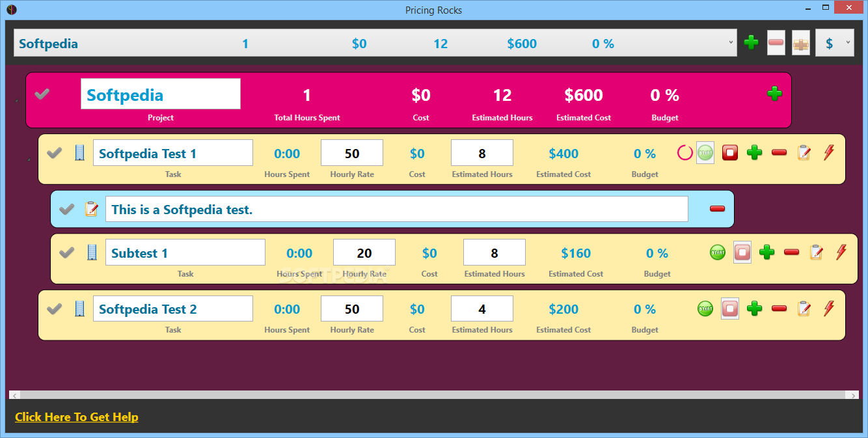
Task: Add subtask under Subtest 1
Action: click(767, 253)
